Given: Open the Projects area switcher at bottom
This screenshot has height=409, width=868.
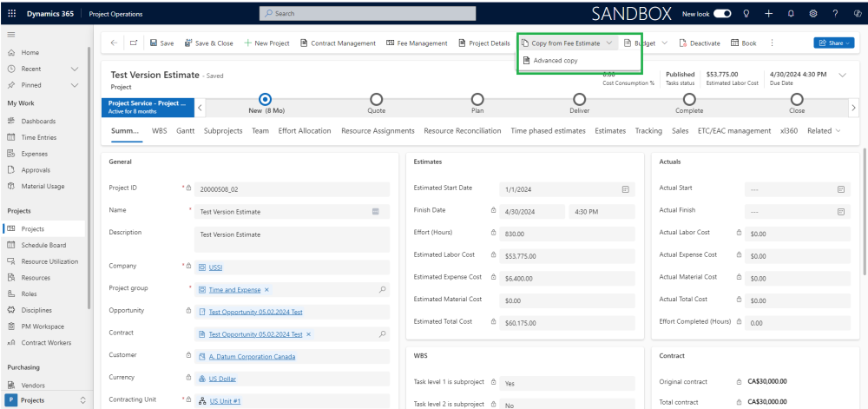Looking at the screenshot, I should tap(46, 400).
